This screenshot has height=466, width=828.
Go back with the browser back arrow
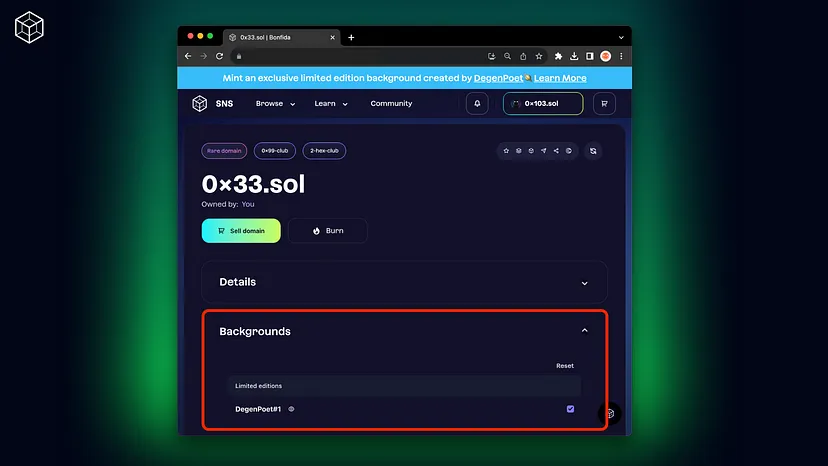click(188, 56)
